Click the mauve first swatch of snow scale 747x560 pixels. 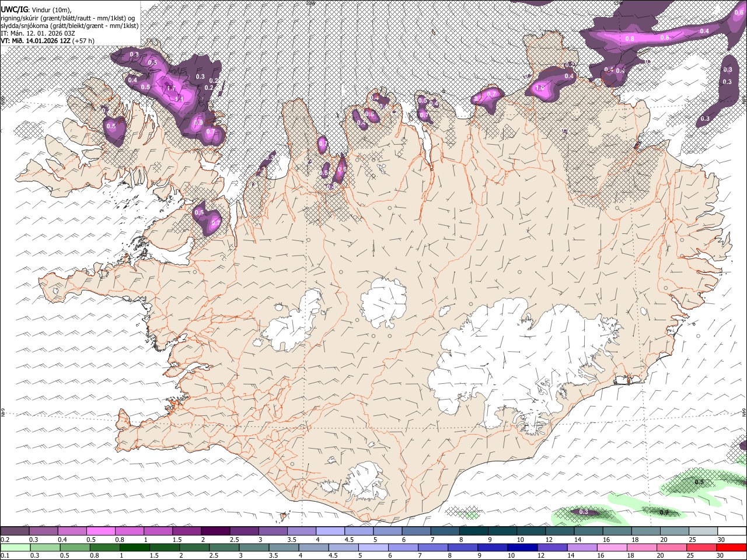(x=15, y=531)
